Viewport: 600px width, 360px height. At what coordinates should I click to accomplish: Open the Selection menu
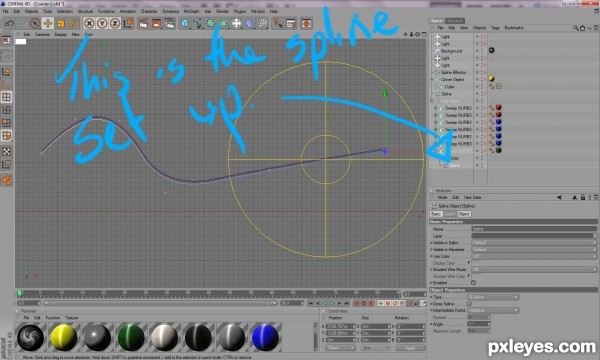[65, 11]
